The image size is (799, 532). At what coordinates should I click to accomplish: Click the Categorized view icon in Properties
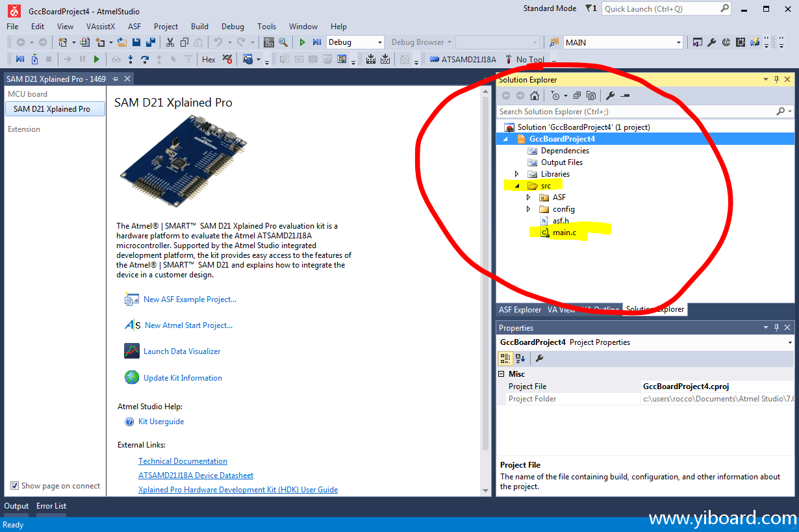505,358
